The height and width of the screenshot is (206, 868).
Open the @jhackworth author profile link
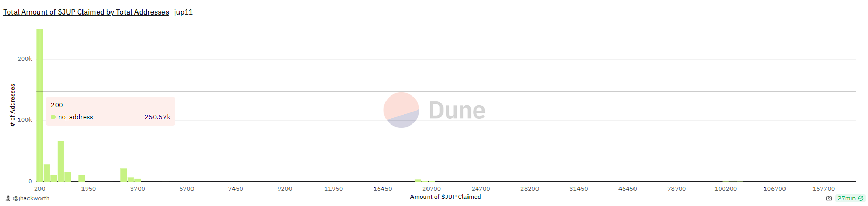31,198
